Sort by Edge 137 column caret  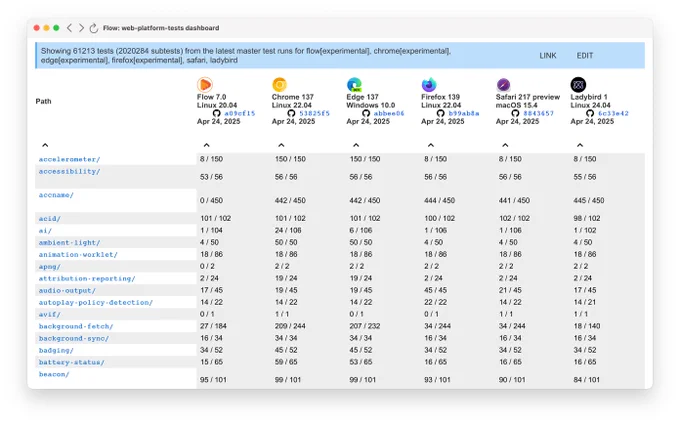click(356, 145)
